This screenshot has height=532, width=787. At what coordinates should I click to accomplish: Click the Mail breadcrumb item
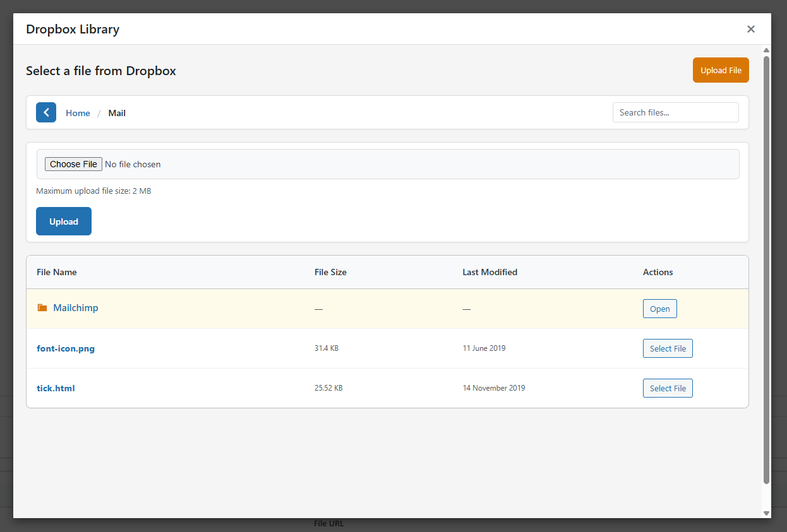pyautogui.click(x=117, y=113)
